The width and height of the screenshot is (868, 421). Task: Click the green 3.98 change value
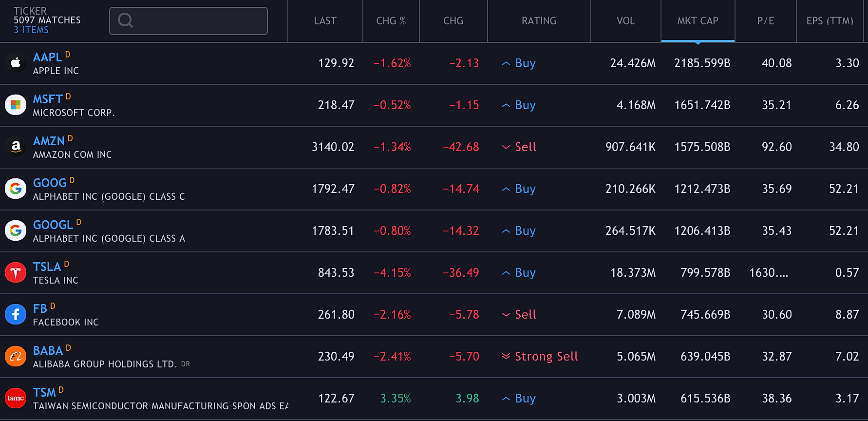(x=467, y=399)
